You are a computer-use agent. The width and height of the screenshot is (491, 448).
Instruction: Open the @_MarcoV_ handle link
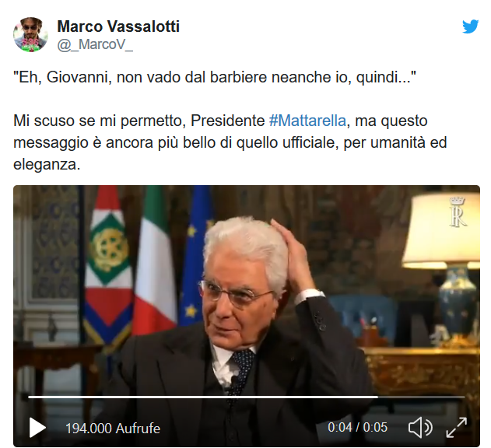tap(95, 44)
